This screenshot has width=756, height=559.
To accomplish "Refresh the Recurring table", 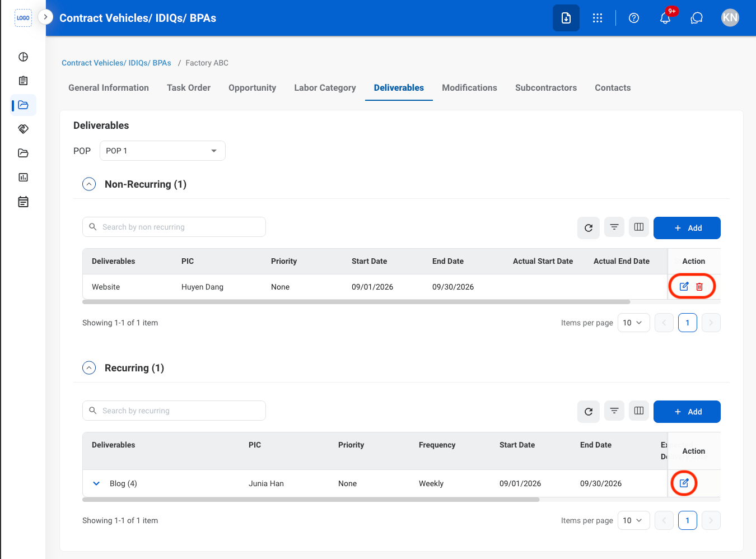I will 589,412.
